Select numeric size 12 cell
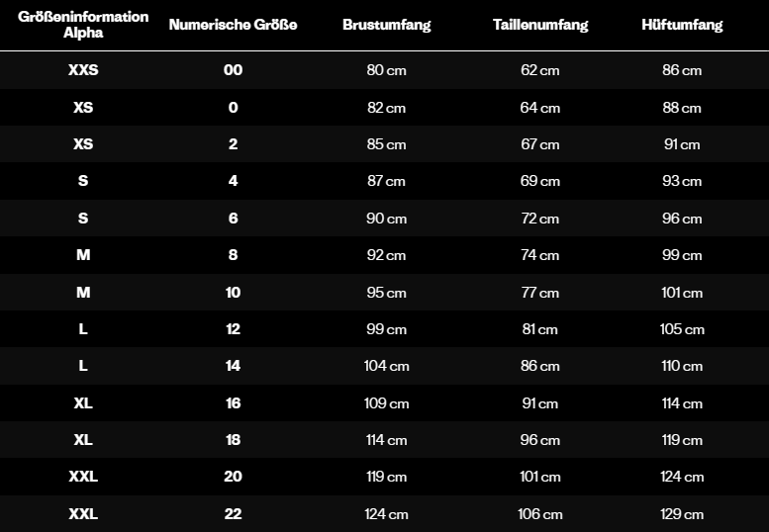 coord(233,329)
